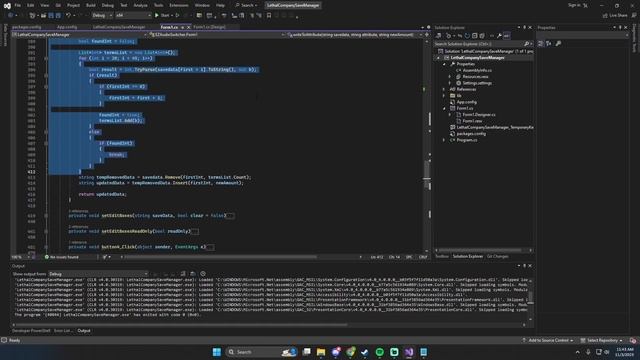640x360 pixels.
Task: Open the Debug menu
Action: coord(108,5)
